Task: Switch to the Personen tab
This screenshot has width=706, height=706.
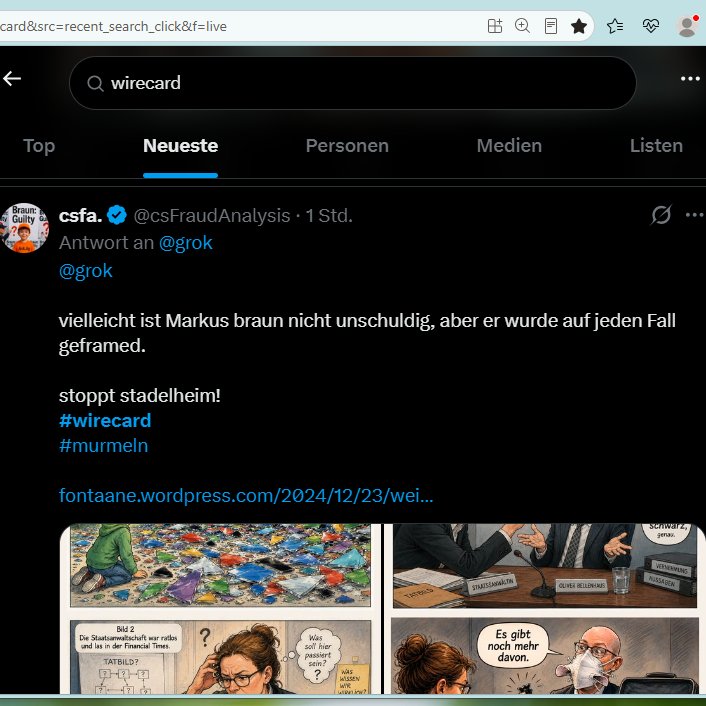Action: click(347, 146)
